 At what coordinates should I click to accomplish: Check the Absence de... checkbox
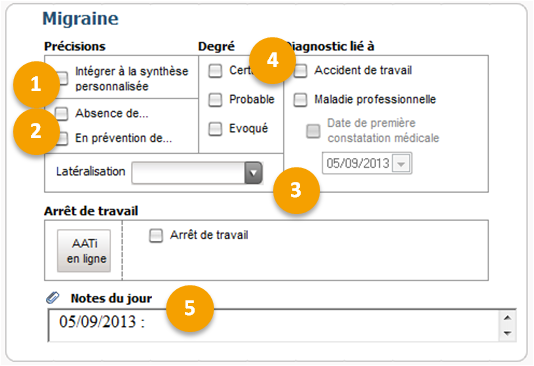click(62, 114)
